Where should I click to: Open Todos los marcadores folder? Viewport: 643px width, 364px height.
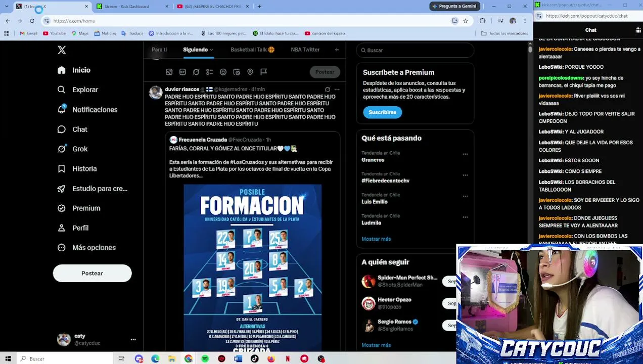pyautogui.click(x=504, y=33)
